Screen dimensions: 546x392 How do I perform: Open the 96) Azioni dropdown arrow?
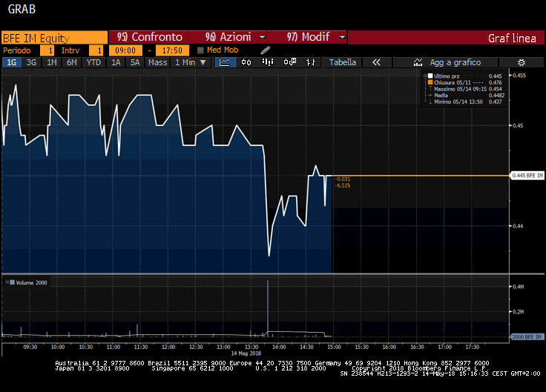pos(262,37)
